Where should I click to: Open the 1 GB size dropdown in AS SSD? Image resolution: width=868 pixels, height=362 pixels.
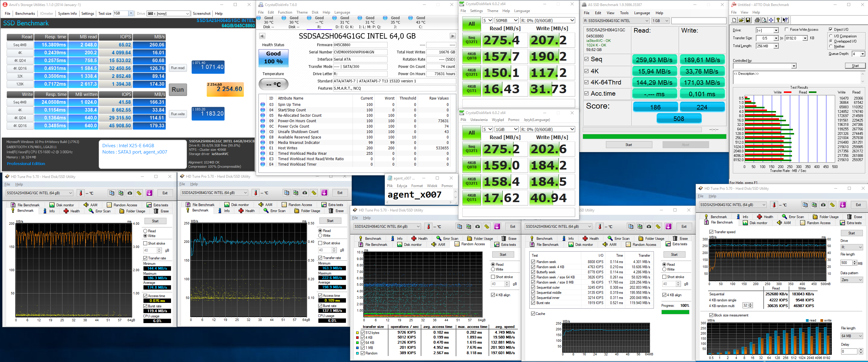tap(660, 21)
